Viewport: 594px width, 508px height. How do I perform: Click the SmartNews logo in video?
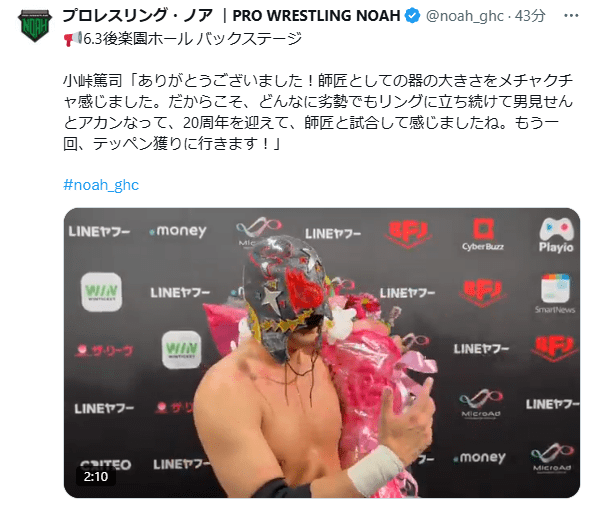pos(555,294)
